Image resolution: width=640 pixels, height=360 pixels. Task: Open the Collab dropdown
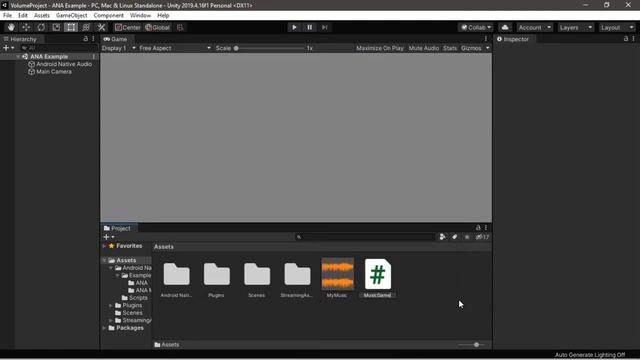pos(476,27)
